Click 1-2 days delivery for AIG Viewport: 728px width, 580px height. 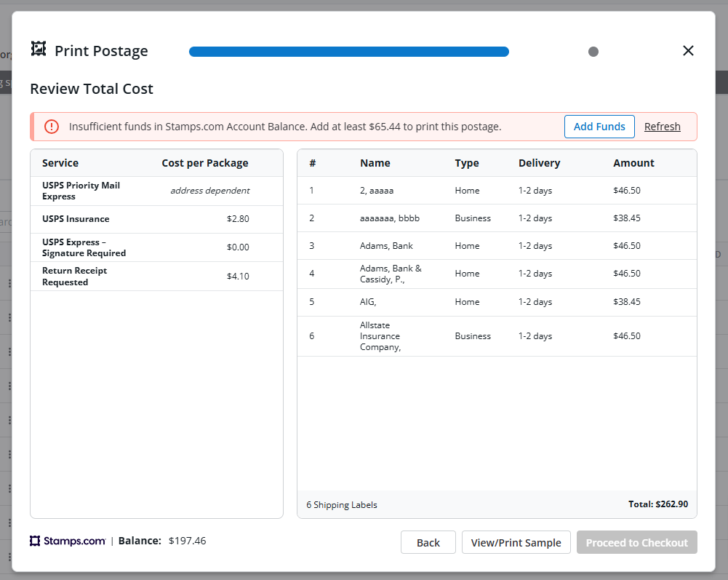535,302
